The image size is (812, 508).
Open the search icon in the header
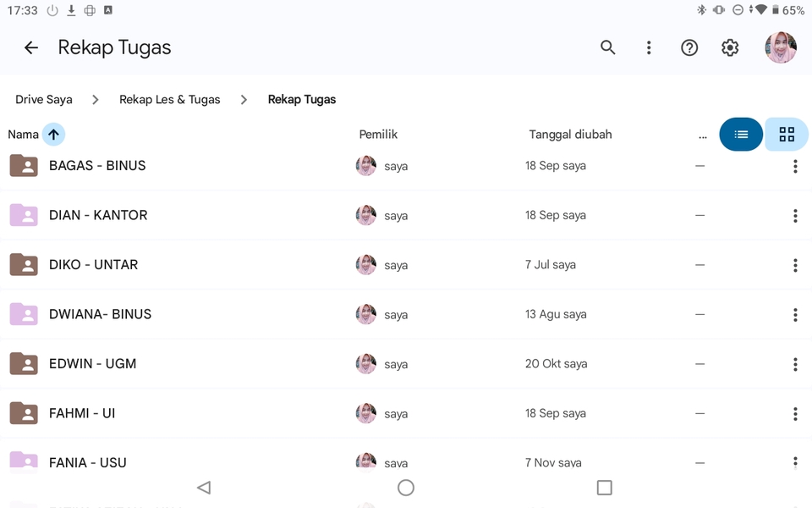coord(607,47)
